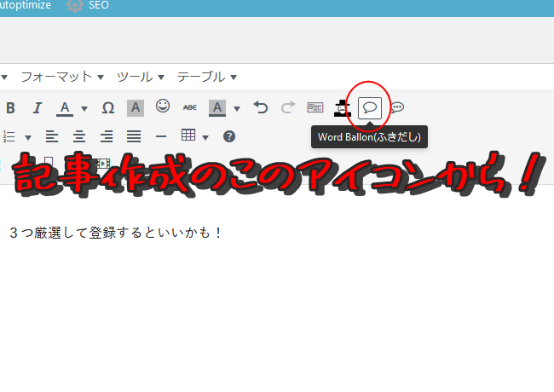
Task: Open the テーブル menu
Action: click(x=206, y=77)
